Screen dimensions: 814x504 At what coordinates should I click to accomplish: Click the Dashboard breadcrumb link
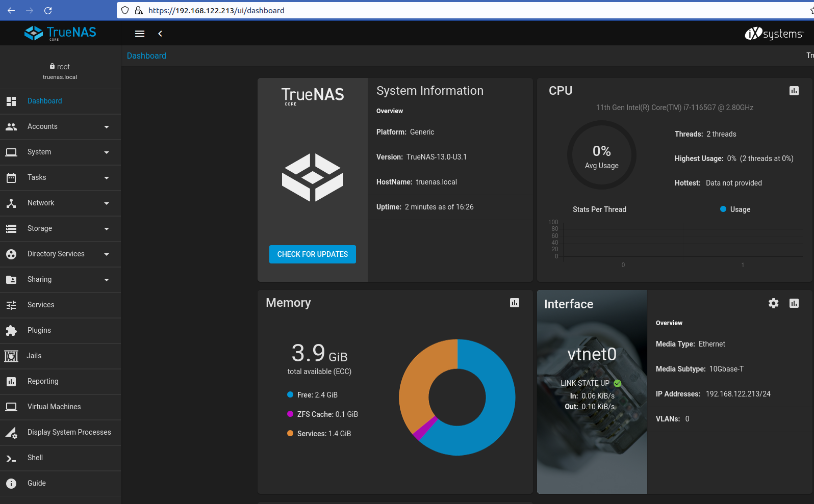coord(146,56)
